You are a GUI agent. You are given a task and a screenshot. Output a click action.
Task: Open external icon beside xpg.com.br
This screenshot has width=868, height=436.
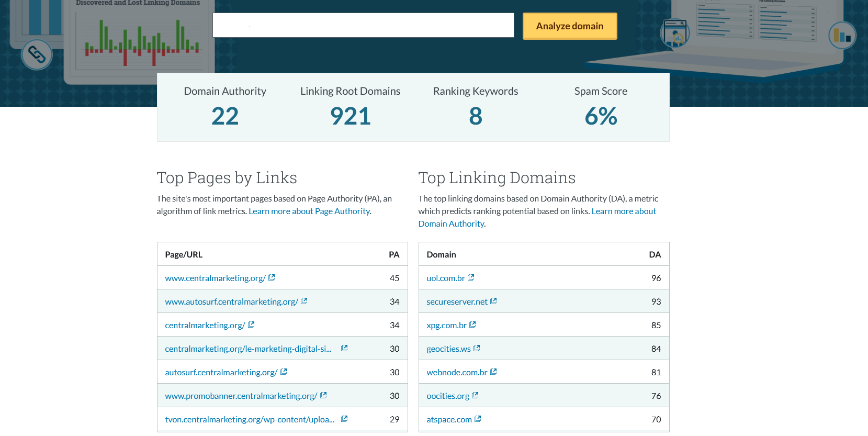coord(472,325)
